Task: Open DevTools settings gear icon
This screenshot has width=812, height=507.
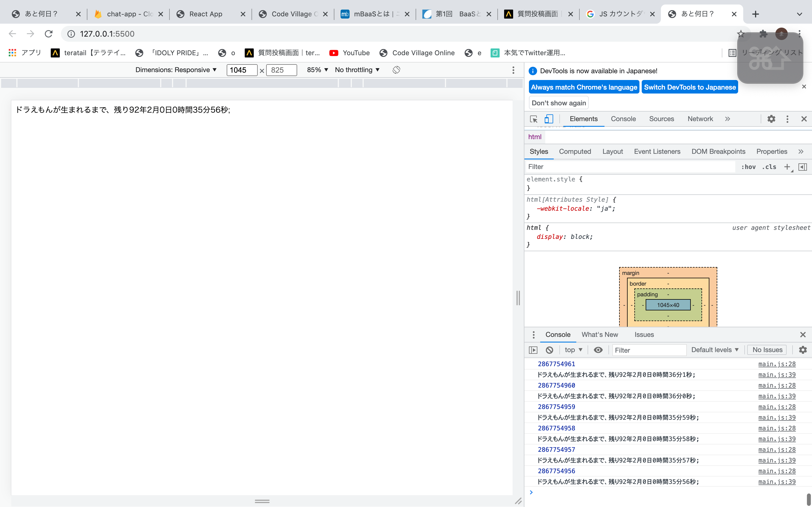Action: pyautogui.click(x=771, y=119)
